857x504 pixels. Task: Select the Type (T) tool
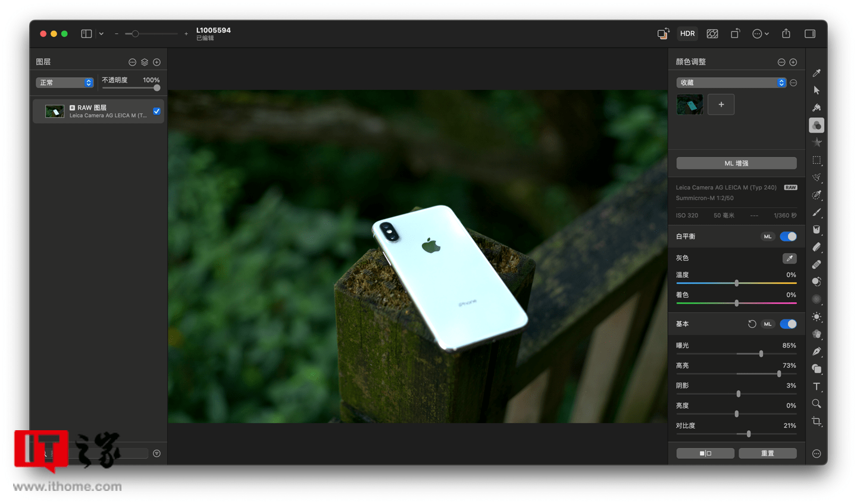817,386
